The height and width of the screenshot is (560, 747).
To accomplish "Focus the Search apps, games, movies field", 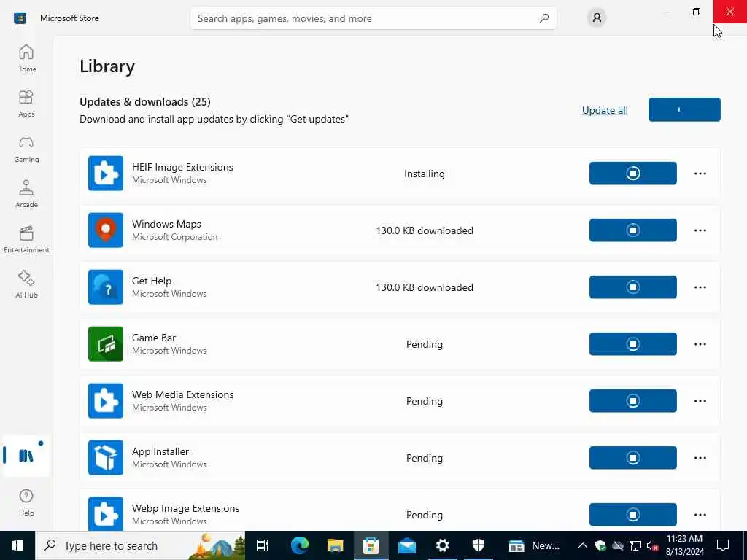I will click(x=373, y=18).
